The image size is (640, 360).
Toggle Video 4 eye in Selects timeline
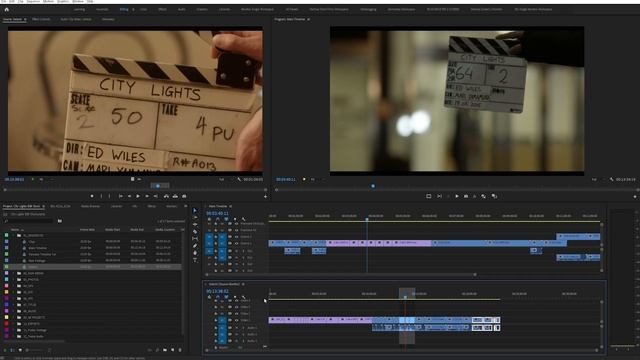pos(236,301)
